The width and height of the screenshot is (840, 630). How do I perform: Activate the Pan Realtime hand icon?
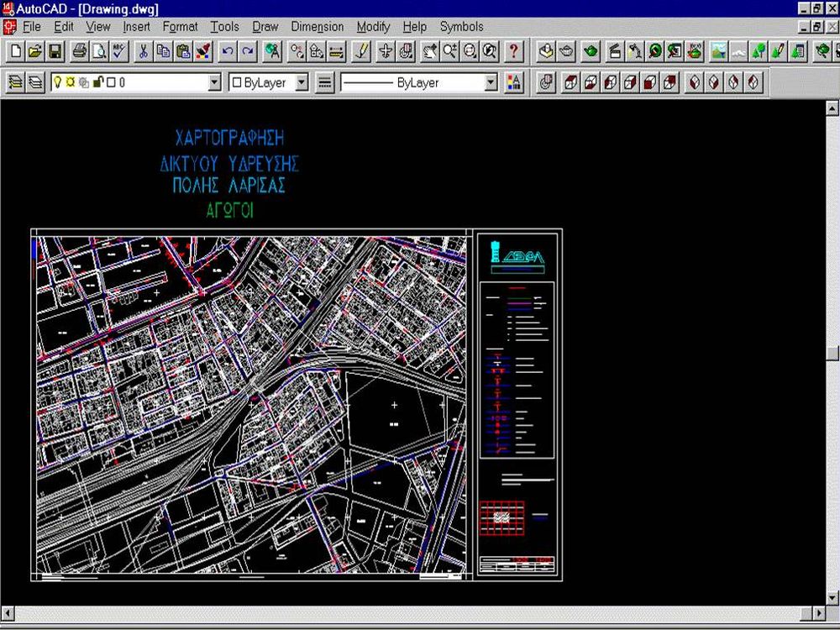(429, 51)
